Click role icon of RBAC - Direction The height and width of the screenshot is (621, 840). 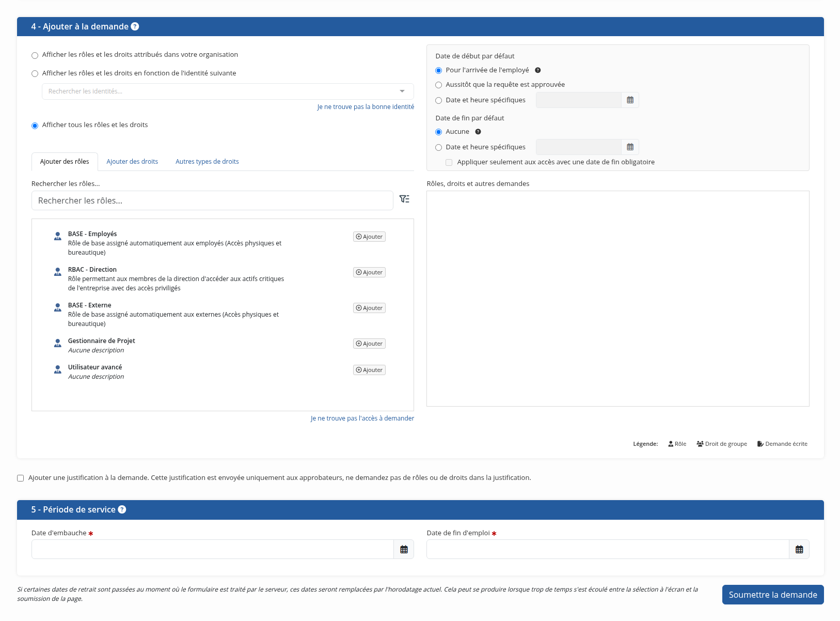[x=58, y=272]
